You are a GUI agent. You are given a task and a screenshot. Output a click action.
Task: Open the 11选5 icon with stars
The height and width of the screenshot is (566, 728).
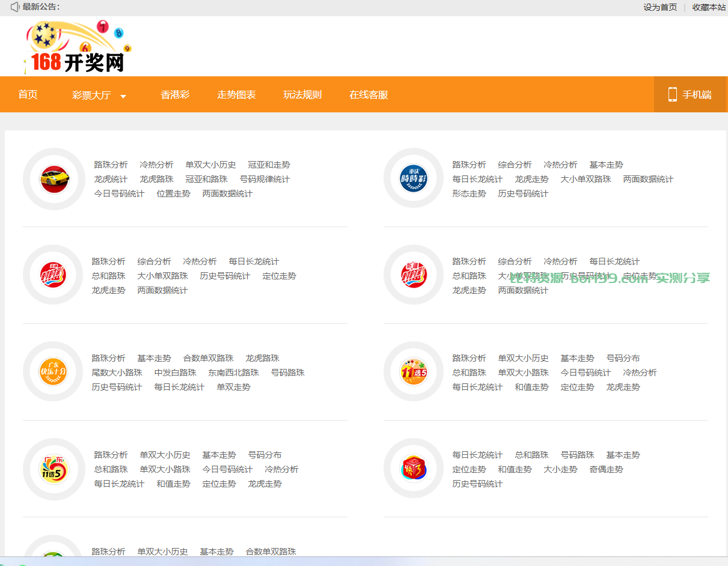[414, 372]
